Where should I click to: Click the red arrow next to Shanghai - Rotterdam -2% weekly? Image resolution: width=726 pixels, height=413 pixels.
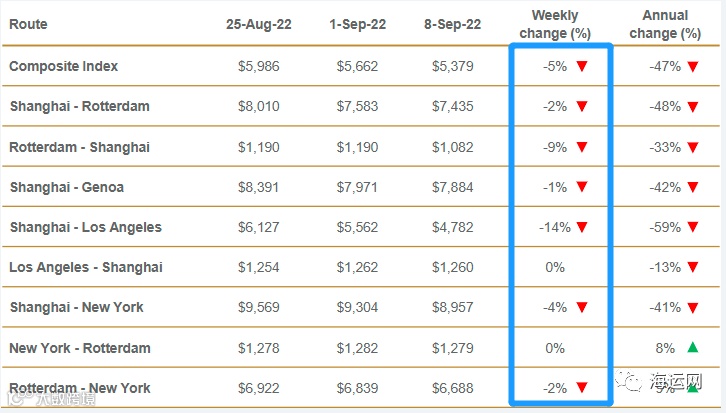pyautogui.click(x=581, y=106)
